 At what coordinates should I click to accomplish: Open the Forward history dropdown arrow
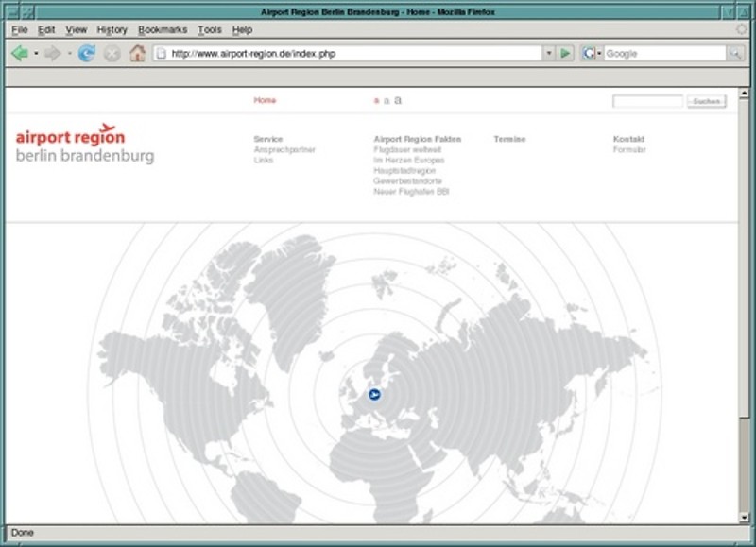coord(69,54)
